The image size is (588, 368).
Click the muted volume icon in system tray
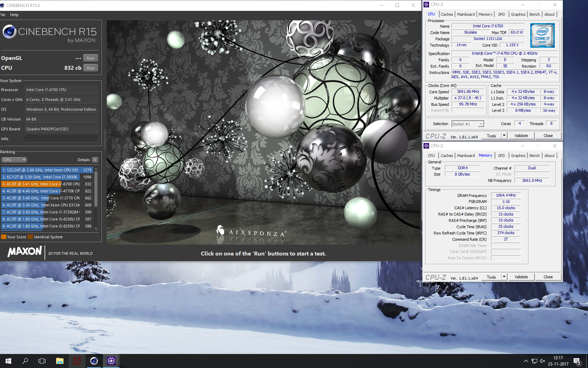pyautogui.click(x=542, y=361)
